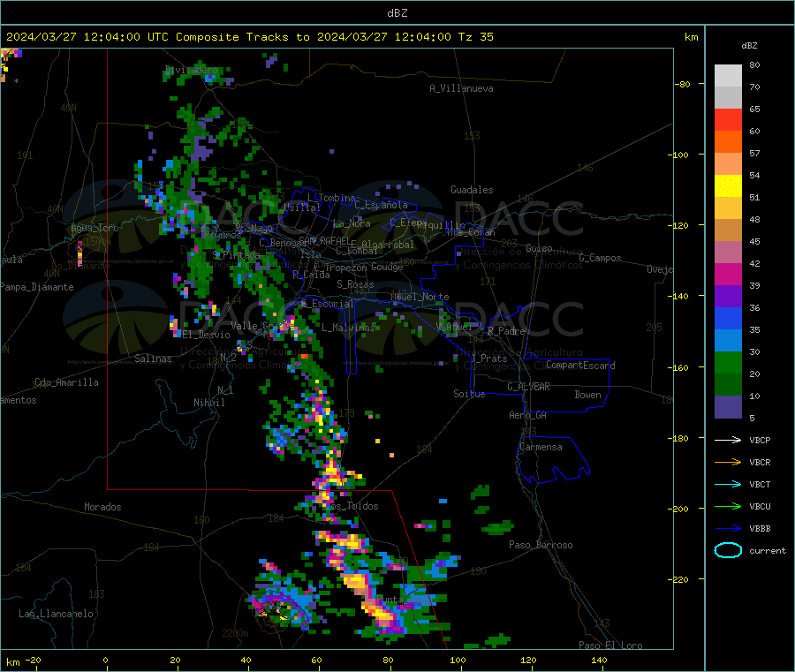The image size is (795, 672).
Task: Click the blue VBBB arrow legend icon
Action: [728, 529]
